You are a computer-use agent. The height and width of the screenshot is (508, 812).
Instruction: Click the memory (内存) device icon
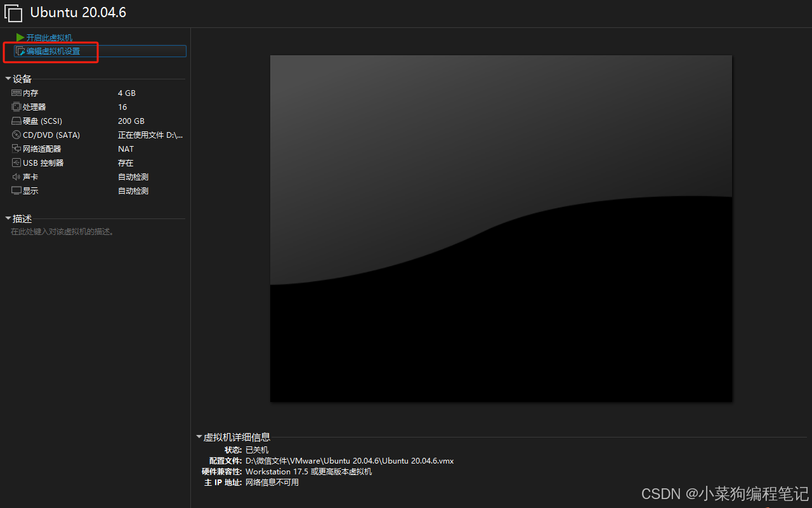point(16,93)
